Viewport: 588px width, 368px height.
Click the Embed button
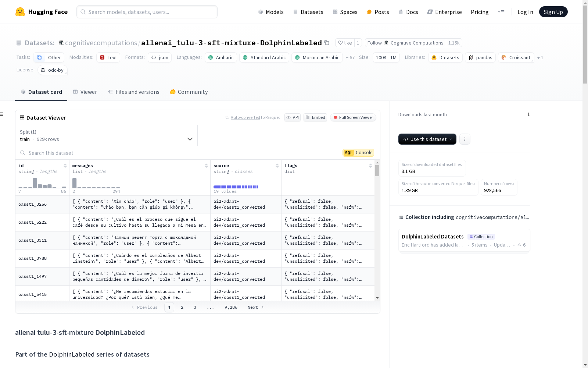click(315, 117)
